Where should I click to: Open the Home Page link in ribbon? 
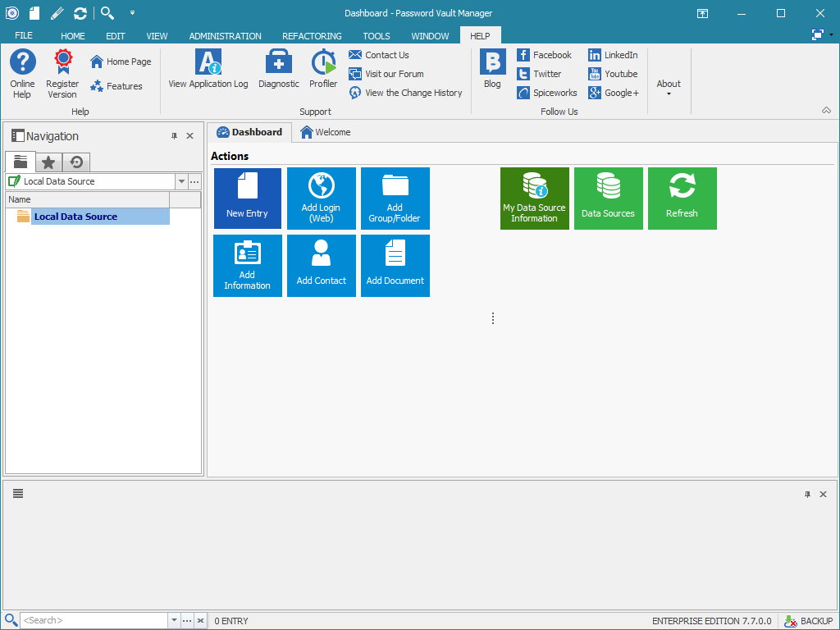coord(121,62)
